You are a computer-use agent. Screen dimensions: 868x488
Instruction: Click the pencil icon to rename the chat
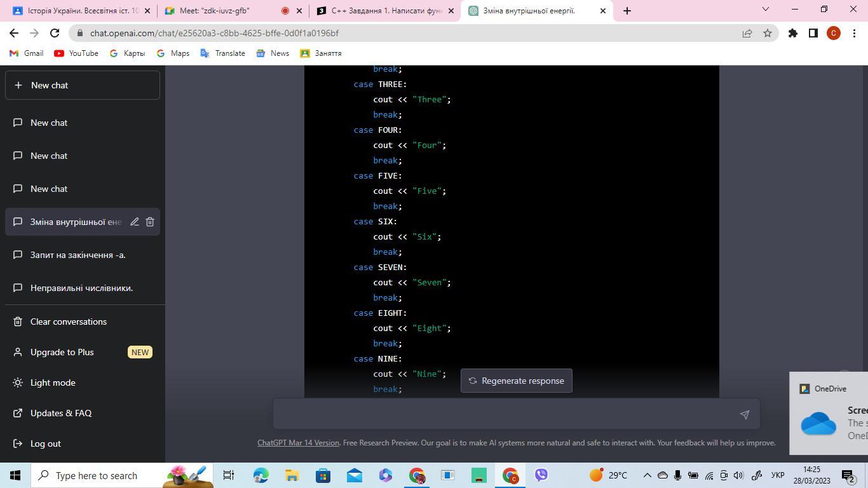tap(135, 222)
